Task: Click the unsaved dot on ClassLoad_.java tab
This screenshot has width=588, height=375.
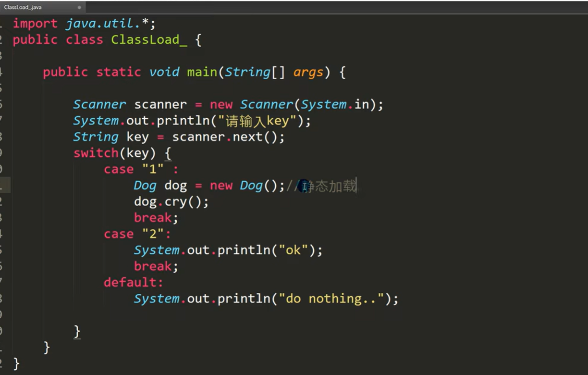Action: click(x=79, y=8)
